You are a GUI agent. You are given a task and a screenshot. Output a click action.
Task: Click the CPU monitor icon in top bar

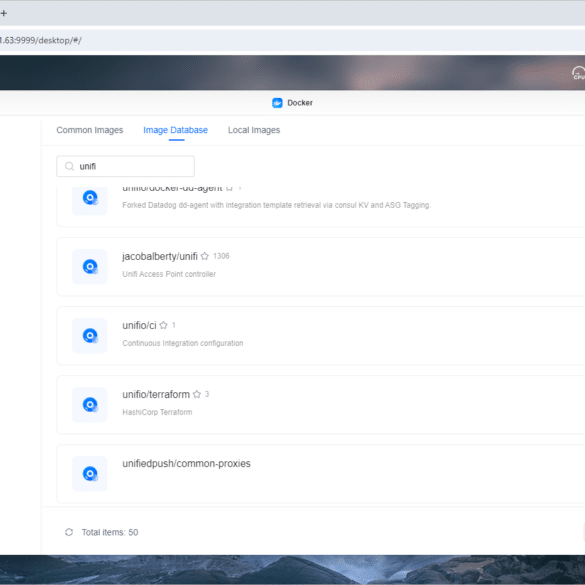coord(578,73)
